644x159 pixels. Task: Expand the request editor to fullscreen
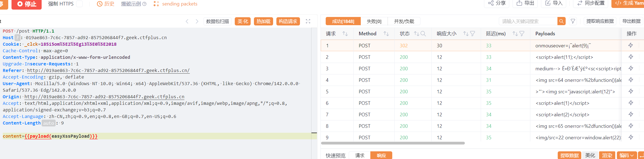[x=308, y=21]
